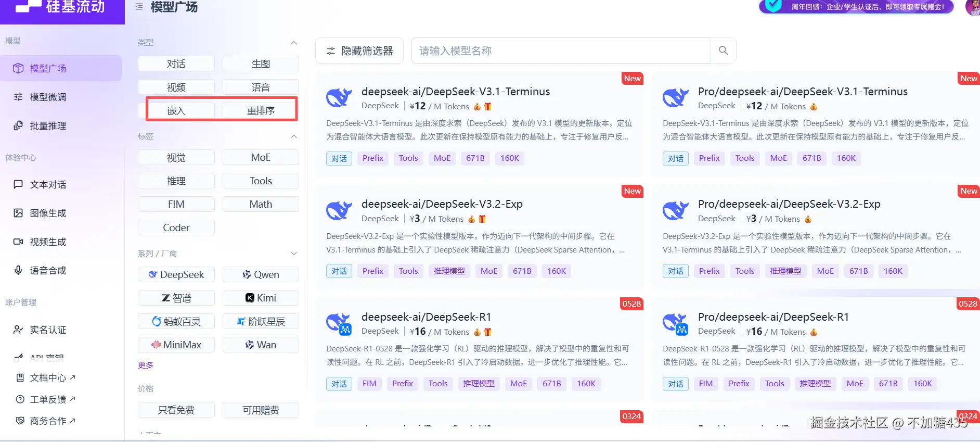
Task: Toggle the 视觉 tag filter
Action: (x=176, y=157)
